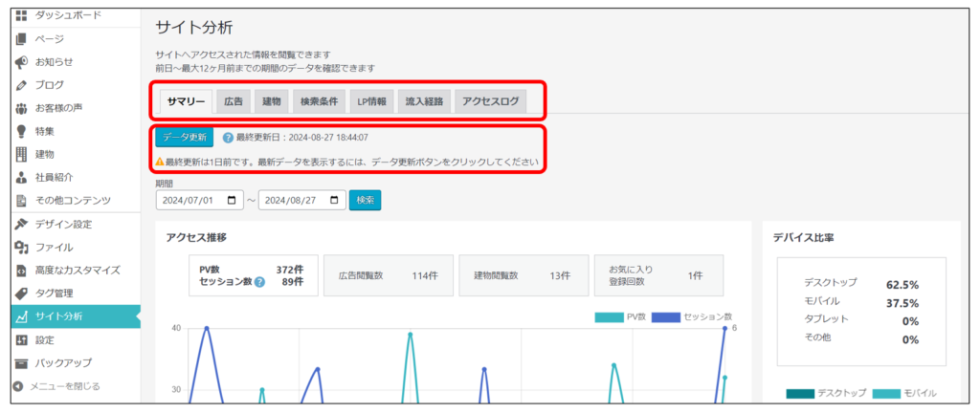Click the pencil icon beside ブログ
The height and width of the screenshot is (413, 980).
(20, 85)
